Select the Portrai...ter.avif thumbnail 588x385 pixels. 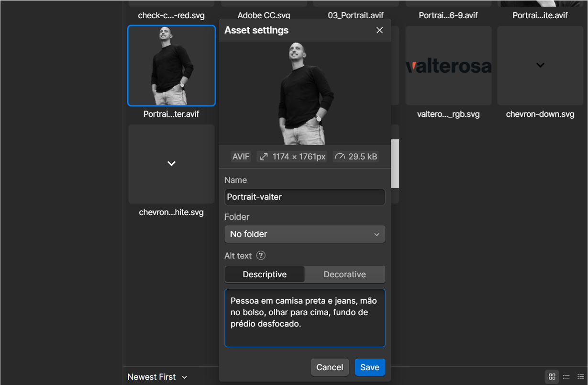[x=171, y=66]
